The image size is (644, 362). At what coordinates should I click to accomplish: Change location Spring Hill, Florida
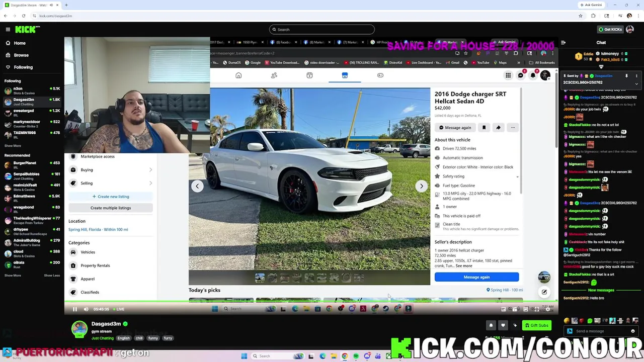click(98, 230)
